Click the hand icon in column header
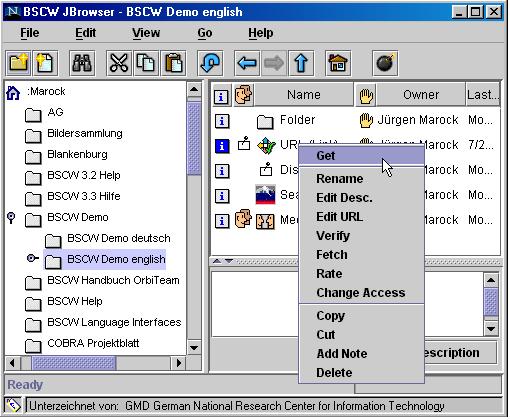Image resolution: width=510 pixels, height=420 pixels. [366, 96]
